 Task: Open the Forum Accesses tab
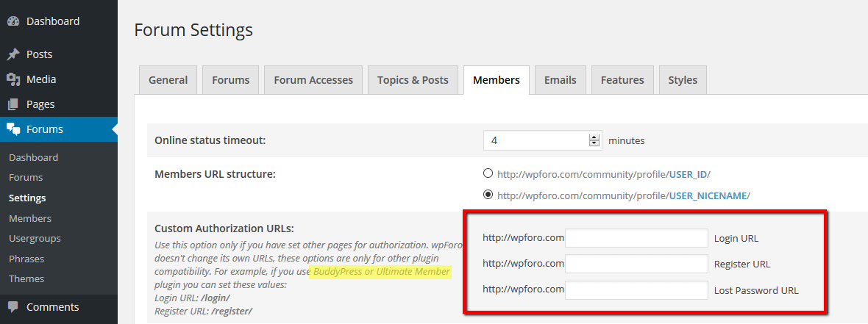[x=313, y=80]
